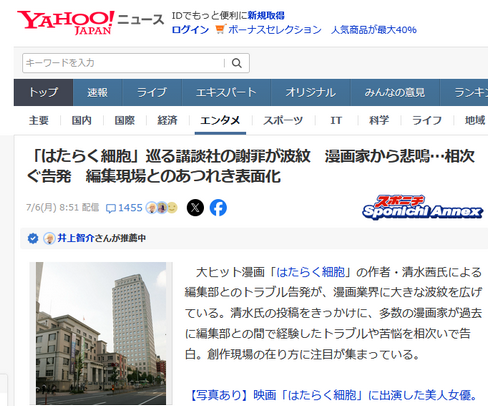Go to the 国際 category

[124, 120]
